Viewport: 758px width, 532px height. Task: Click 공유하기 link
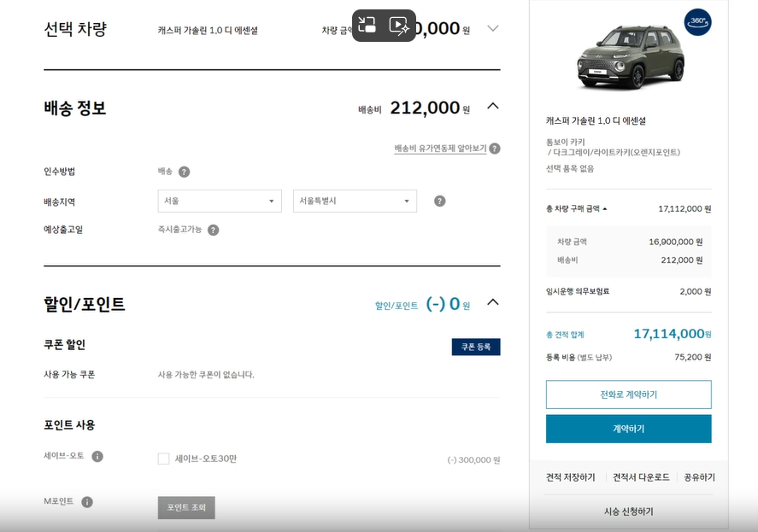click(x=700, y=477)
